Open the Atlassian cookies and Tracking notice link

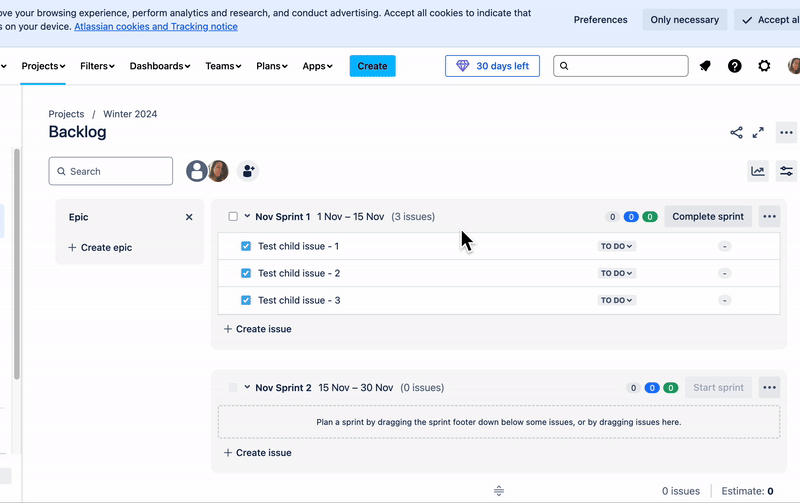point(156,26)
